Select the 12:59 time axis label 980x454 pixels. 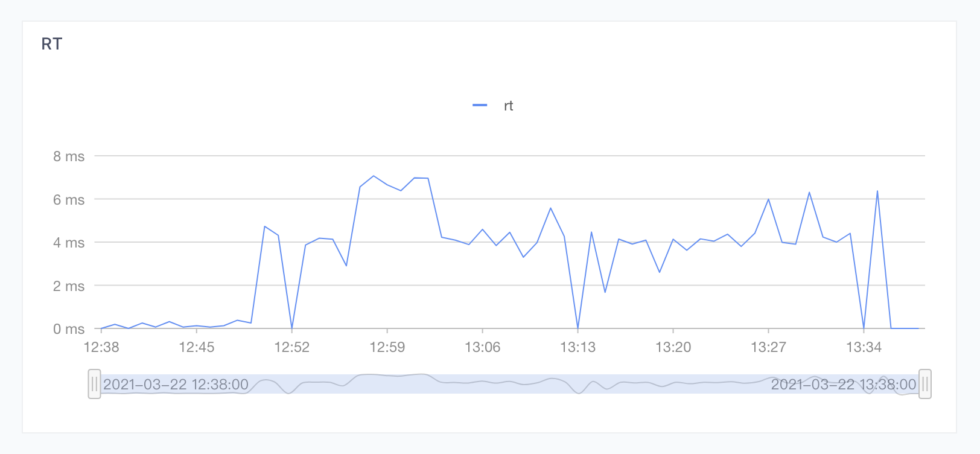click(x=387, y=347)
